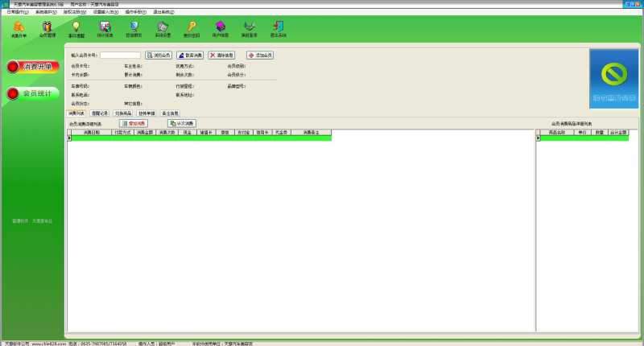Click the handshake shift login icon
Screen dimensions: 644x346
click(x=249, y=29)
